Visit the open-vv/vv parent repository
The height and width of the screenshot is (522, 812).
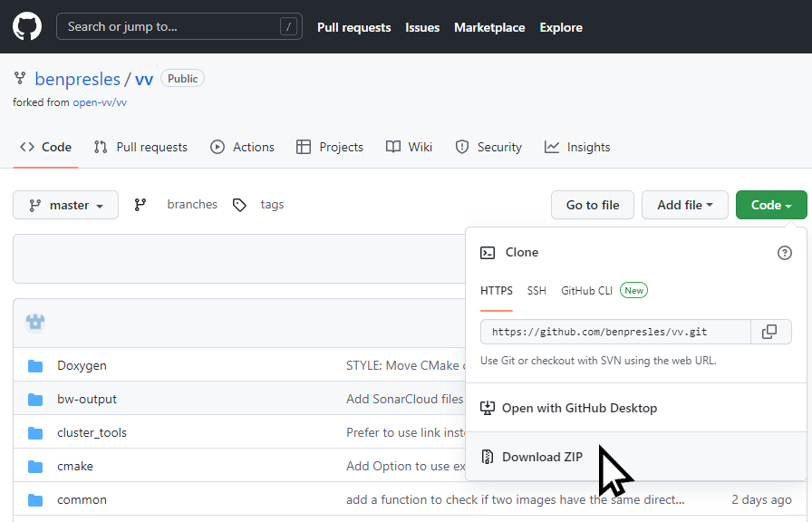point(100,102)
